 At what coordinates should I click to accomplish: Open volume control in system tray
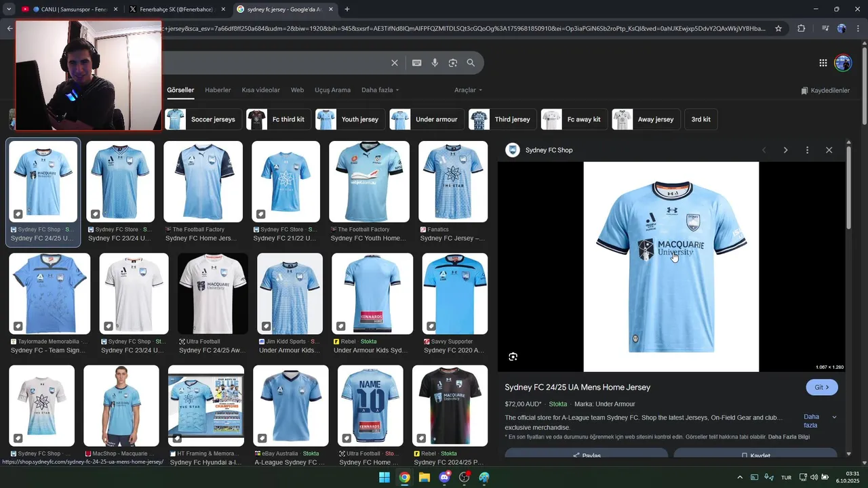(x=814, y=477)
